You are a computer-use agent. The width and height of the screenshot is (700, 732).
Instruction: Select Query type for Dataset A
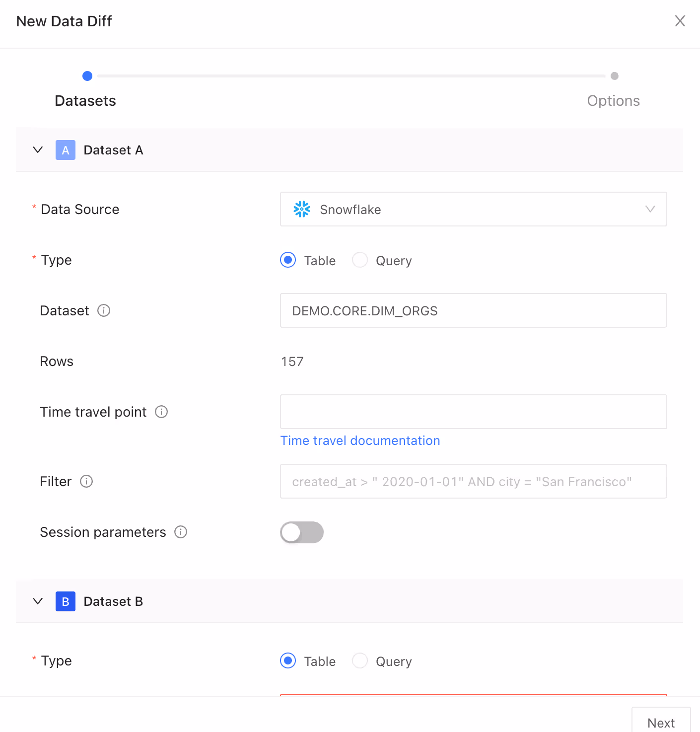click(x=360, y=260)
